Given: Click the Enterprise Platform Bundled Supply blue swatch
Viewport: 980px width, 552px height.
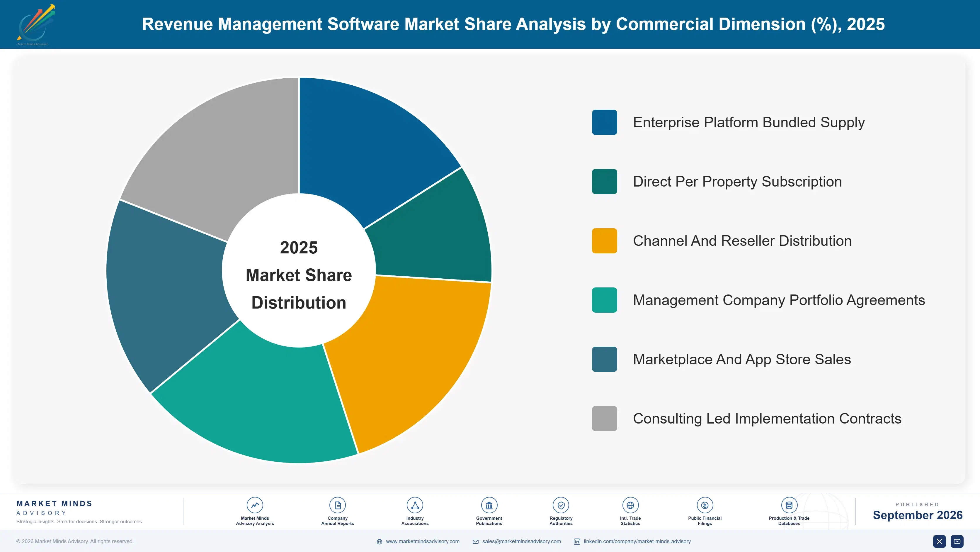Looking at the screenshot, I should click(604, 122).
